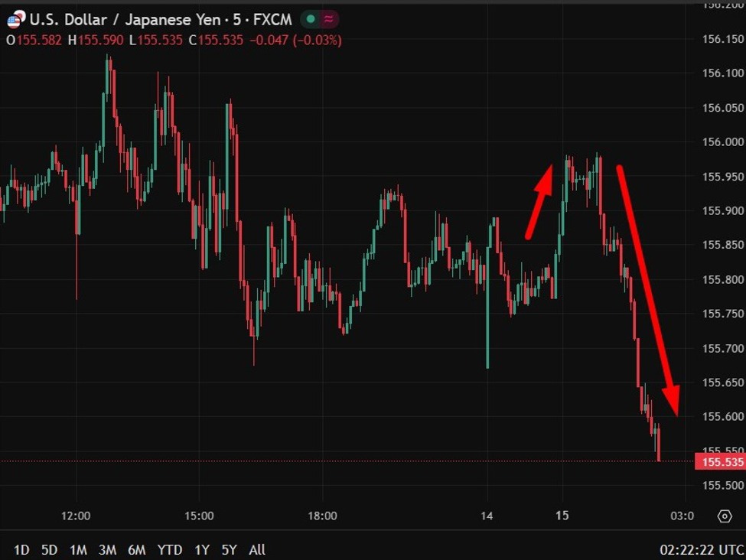Switch chart to 5Y range
Viewport: 746px width, 560px height.
coord(229,549)
